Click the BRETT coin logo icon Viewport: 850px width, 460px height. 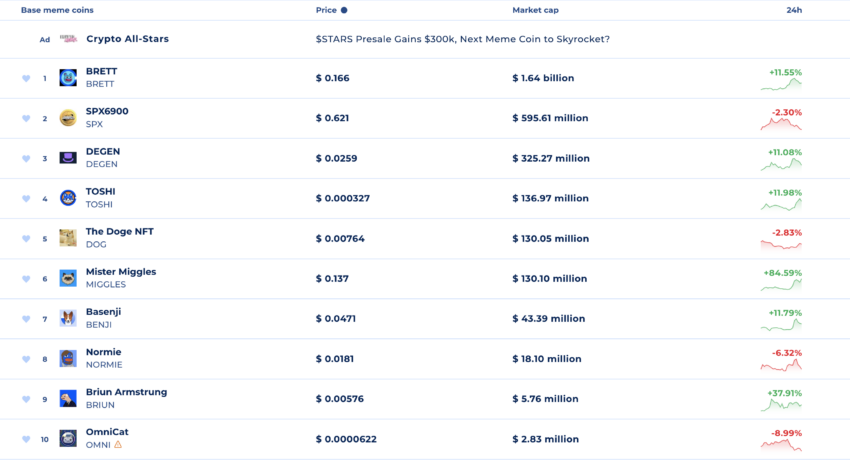[68, 78]
